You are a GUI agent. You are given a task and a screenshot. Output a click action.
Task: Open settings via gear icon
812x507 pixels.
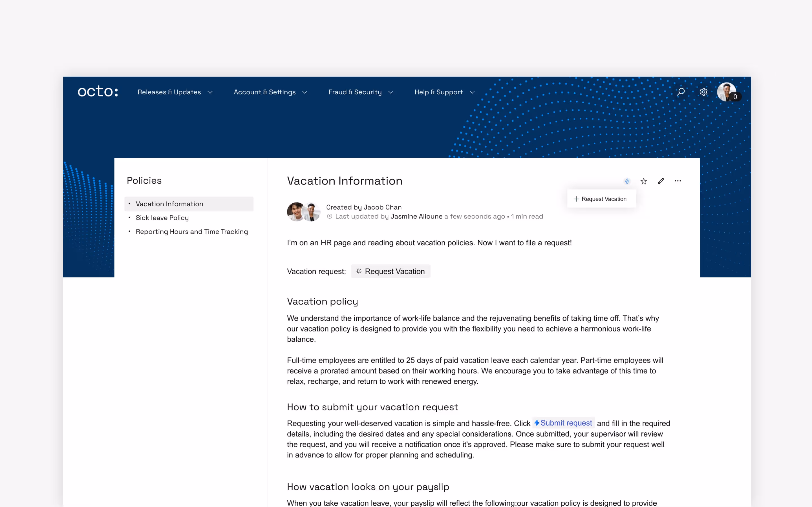[704, 92]
